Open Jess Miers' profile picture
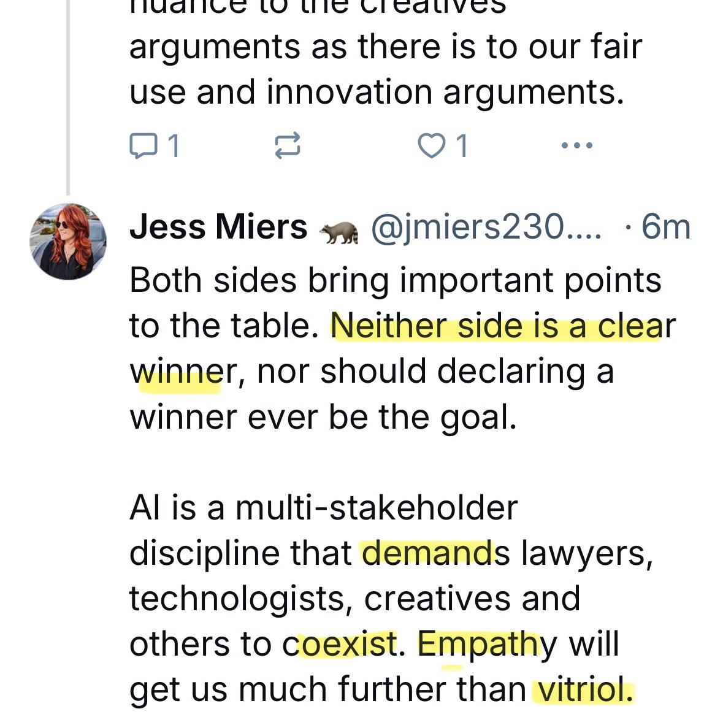 pos(67,241)
